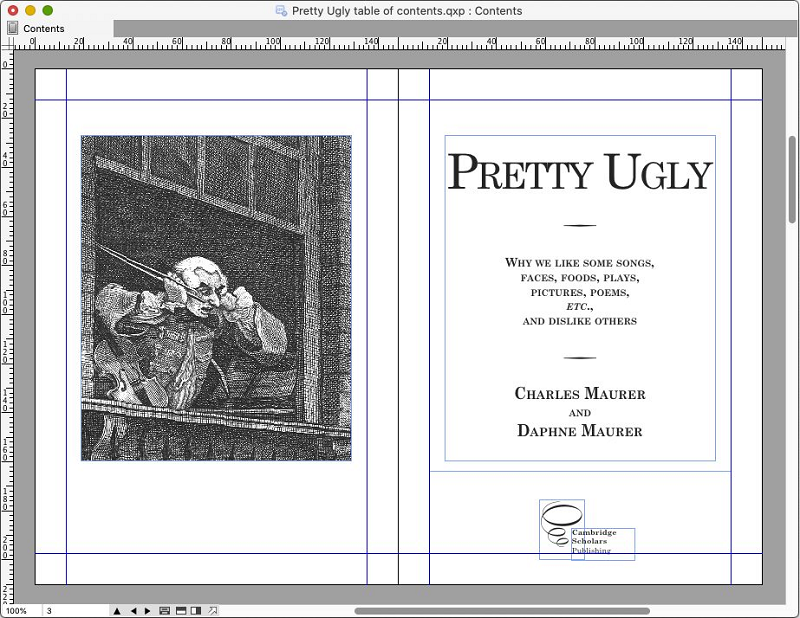Click the subtitle text starting "Why we like"
This screenshot has width=800, height=618.
point(579,263)
